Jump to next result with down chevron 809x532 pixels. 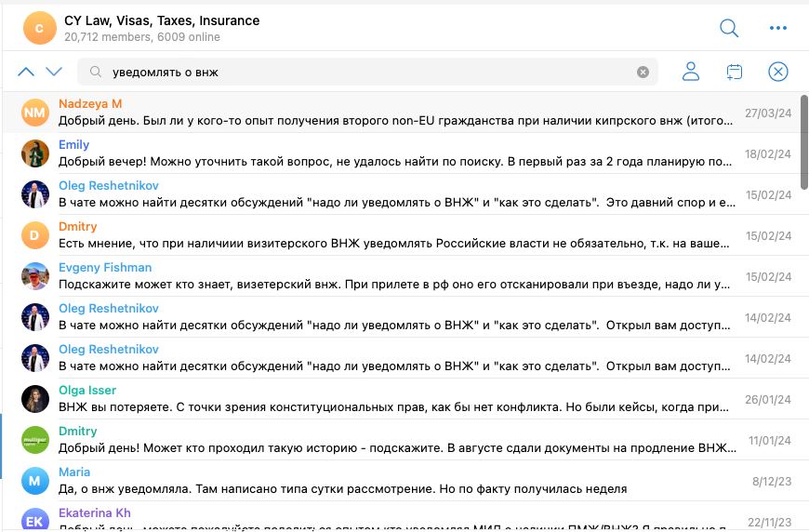pos(54,72)
